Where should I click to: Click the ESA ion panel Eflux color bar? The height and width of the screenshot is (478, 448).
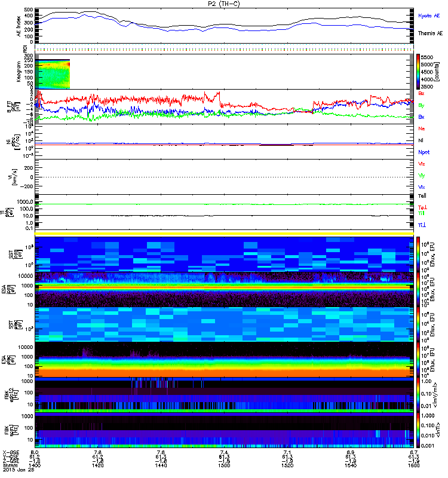pos(418,290)
